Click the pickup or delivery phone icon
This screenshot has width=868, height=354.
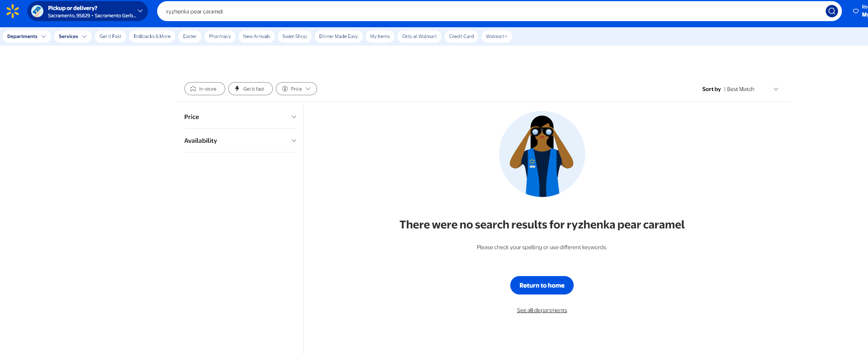pyautogui.click(x=37, y=11)
